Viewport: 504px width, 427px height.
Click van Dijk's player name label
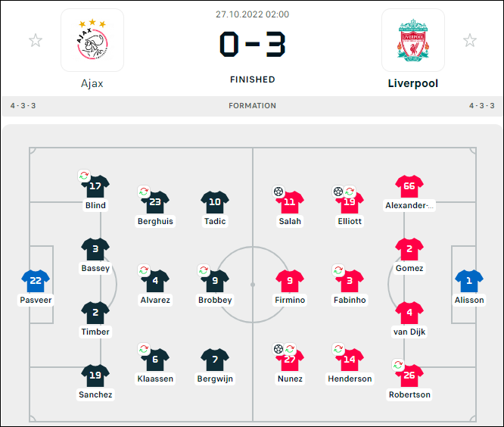pyautogui.click(x=409, y=332)
